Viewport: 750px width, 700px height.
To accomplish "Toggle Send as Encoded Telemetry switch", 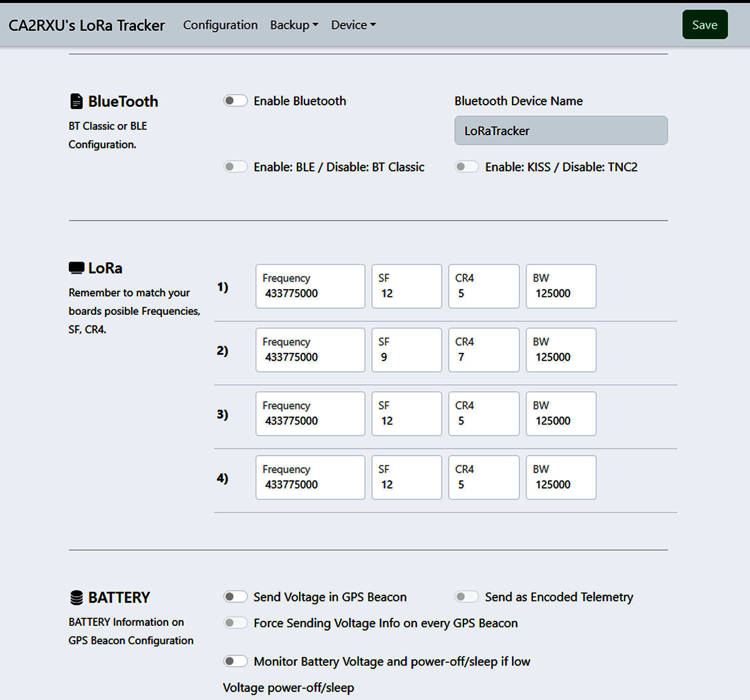I will pos(466,596).
